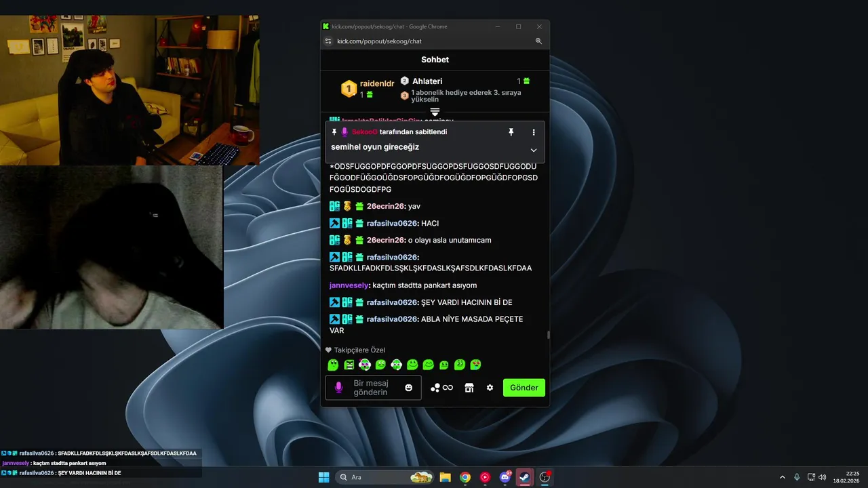Open YouTube Music from taskbar
Image resolution: width=868 pixels, height=488 pixels.
point(485,477)
